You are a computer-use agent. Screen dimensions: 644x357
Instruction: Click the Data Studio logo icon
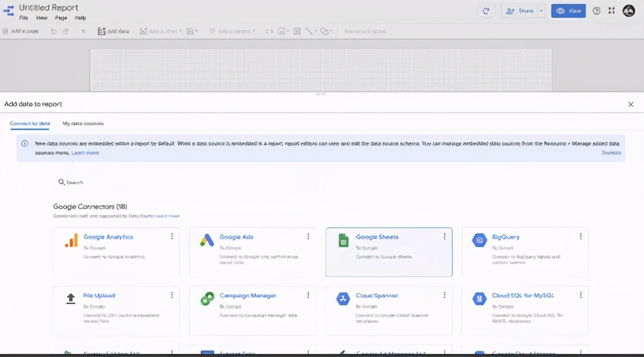[9, 11]
